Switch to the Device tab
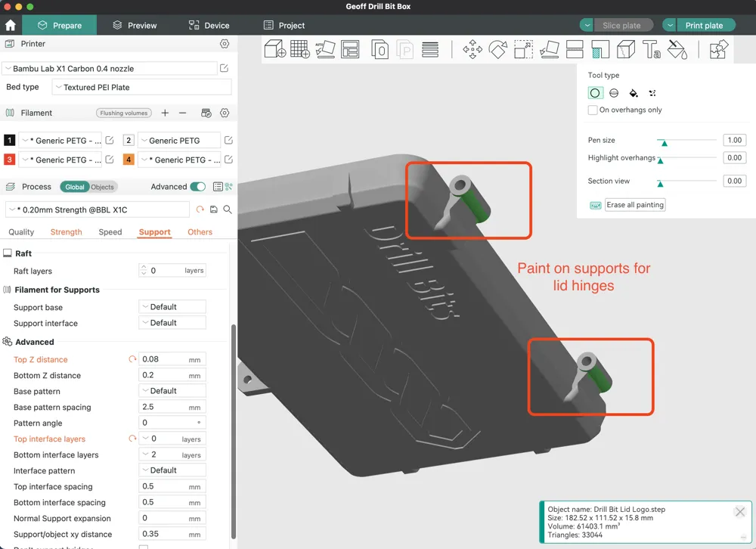The image size is (756, 549). click(x=209, y=25)
